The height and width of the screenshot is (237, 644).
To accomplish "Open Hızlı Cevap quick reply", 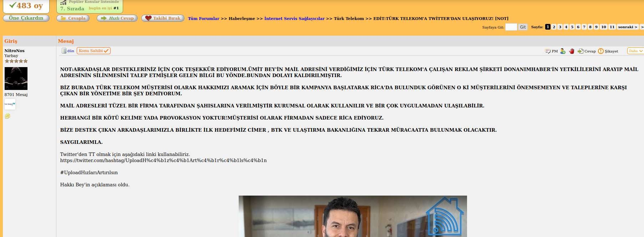I will pos(117,18).
